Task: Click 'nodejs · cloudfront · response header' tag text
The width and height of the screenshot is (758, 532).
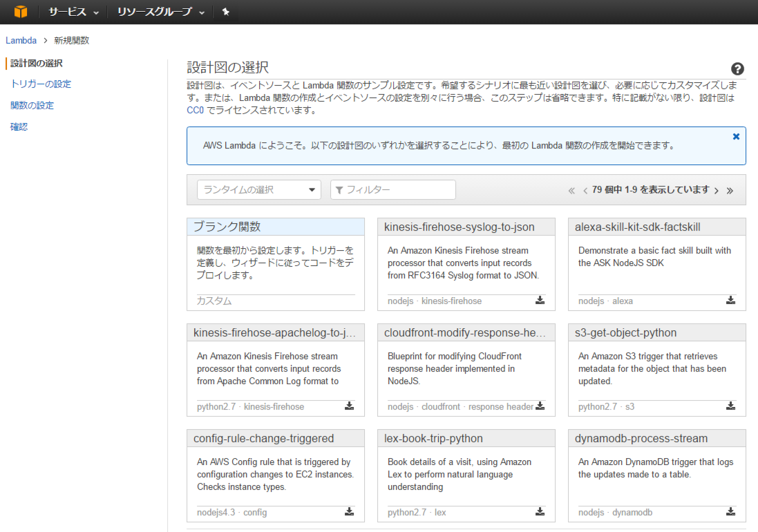Action: (460, 407)
